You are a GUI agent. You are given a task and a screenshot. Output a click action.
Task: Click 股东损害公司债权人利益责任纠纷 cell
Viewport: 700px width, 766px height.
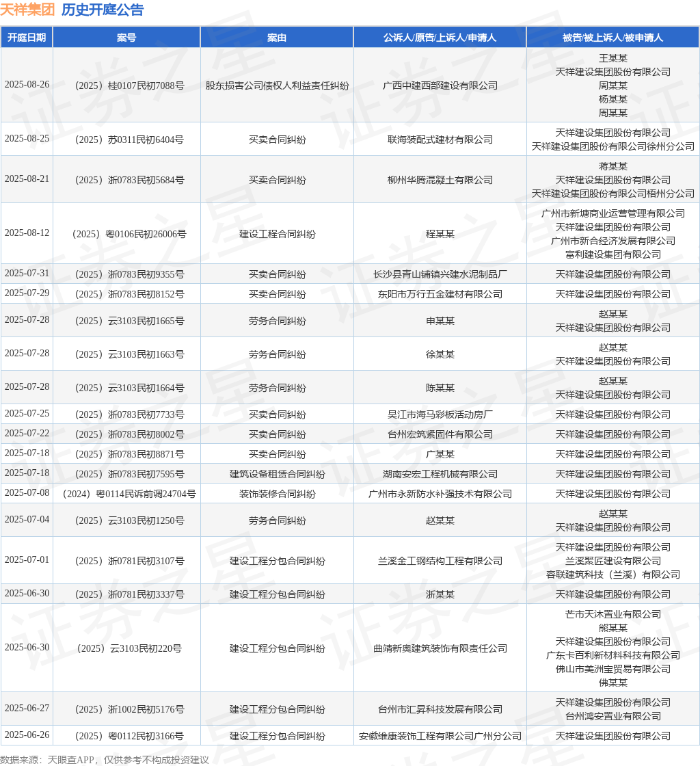[277, 85]
